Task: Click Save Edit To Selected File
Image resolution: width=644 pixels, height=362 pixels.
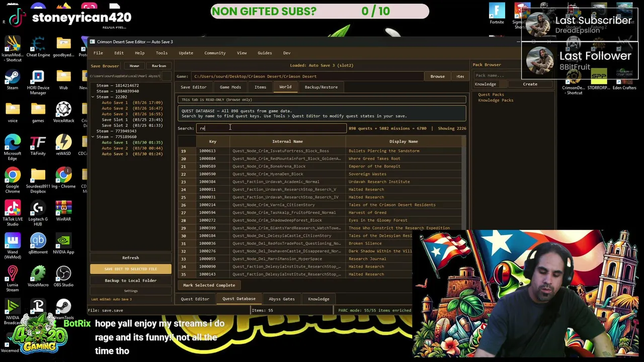Action: tap(130, 269)
